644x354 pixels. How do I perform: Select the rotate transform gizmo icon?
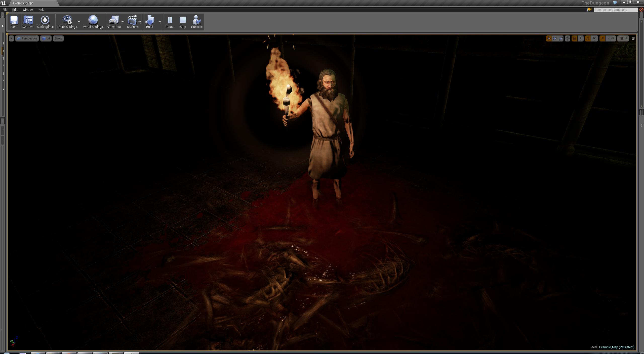[x=554, y=38]
